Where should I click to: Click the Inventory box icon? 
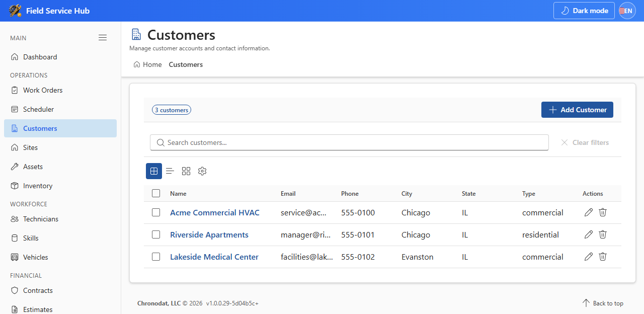[15, 186]
